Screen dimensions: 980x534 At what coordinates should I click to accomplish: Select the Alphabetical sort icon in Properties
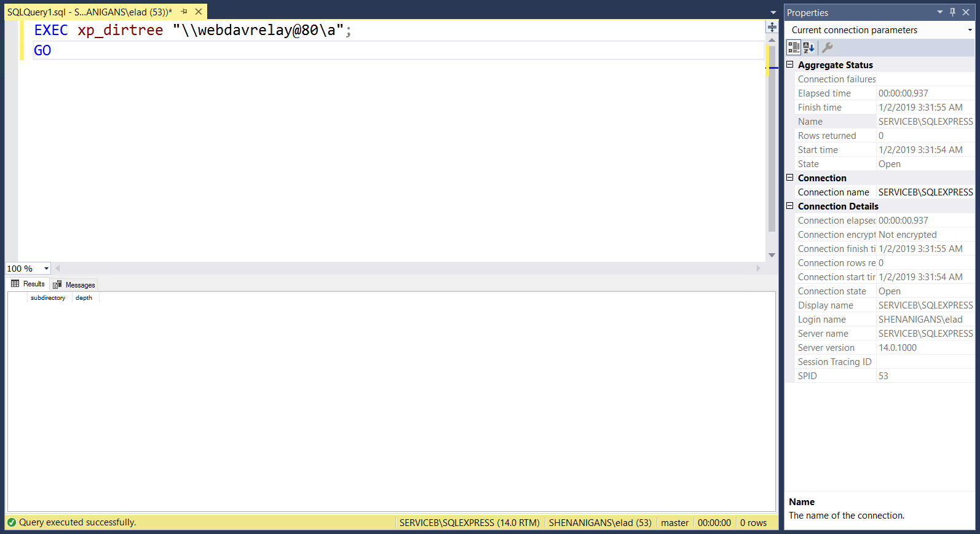click(808, 47)
